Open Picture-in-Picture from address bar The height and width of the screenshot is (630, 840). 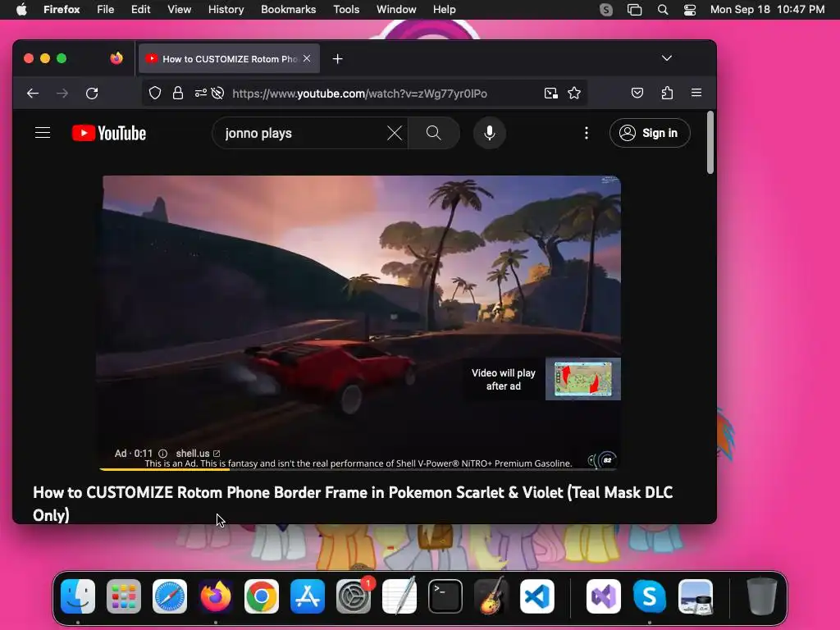click(x=550, y=94)
